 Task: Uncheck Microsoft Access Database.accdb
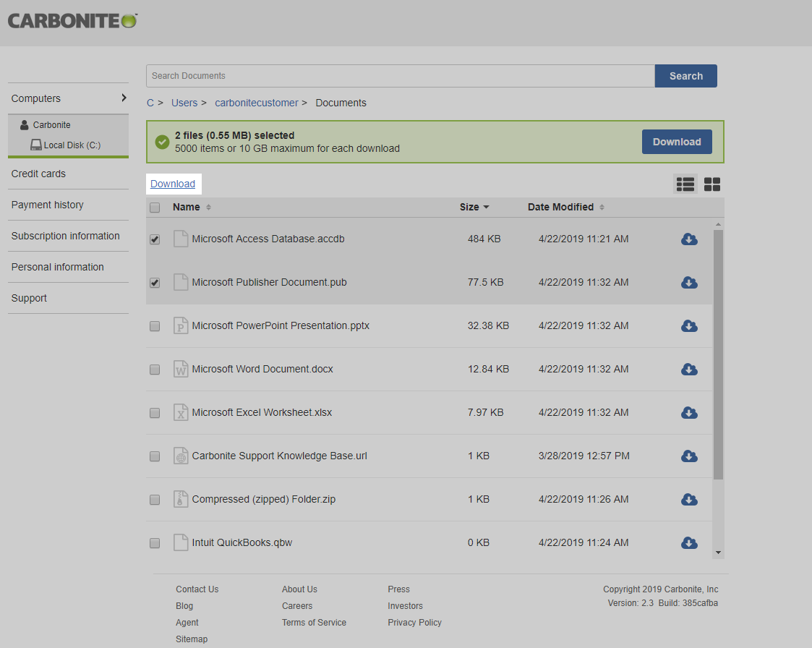pyautogui.click(x=154, y=239)
